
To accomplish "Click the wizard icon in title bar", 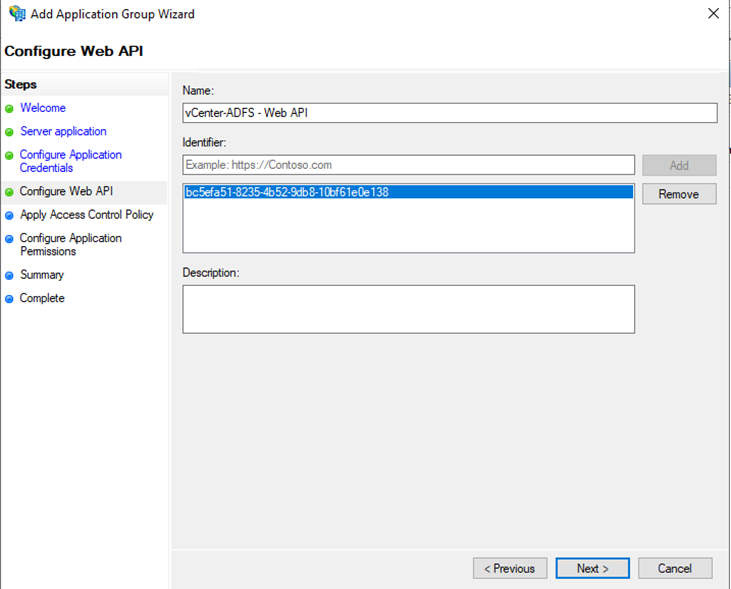I will click(17, 13).
